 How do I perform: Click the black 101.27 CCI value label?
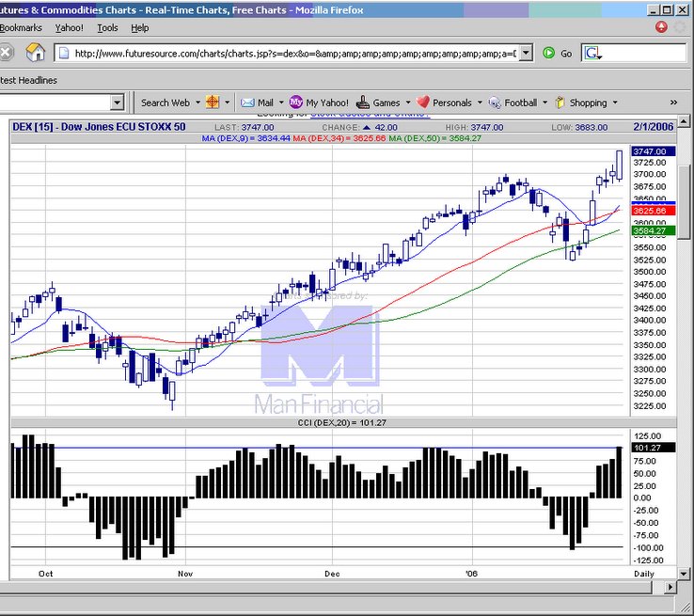[654, 448]
